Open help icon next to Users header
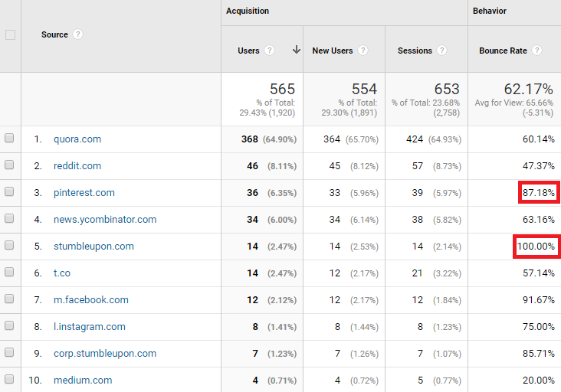The image size is (561, 392). (270, 51)
